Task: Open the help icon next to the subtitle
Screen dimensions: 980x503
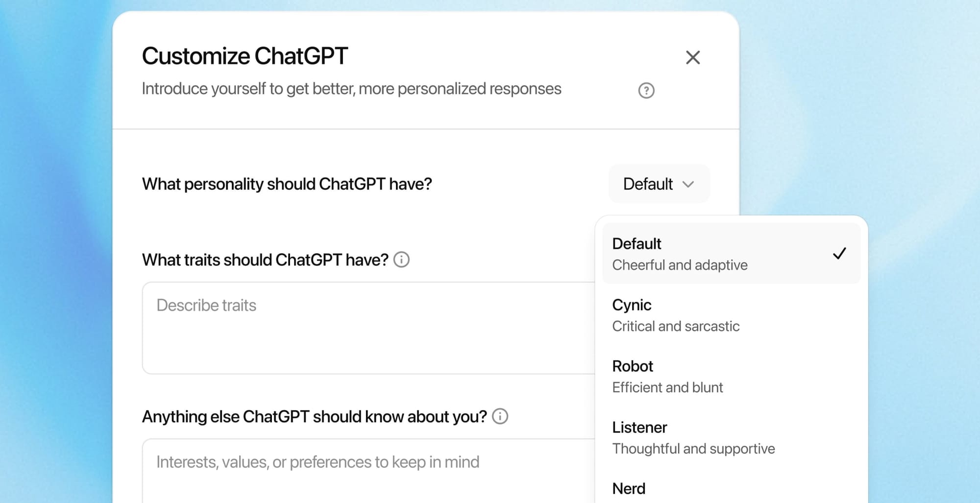Action: [646, 90]
